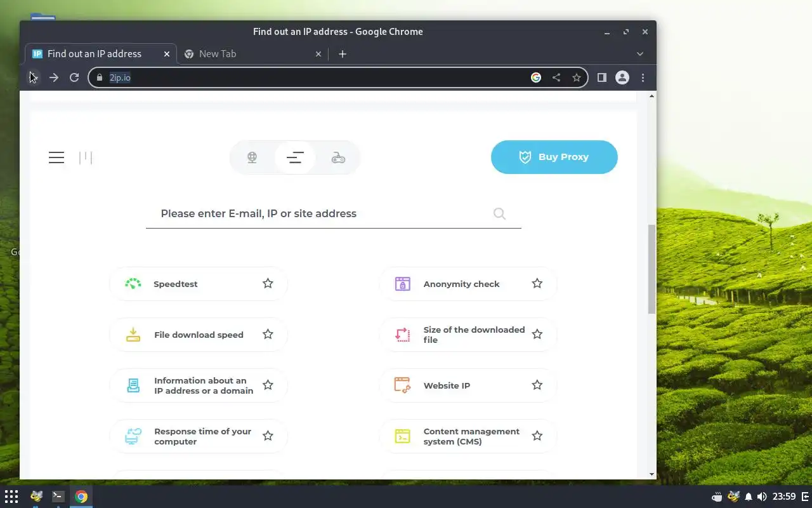812x508 pixels.
Task: Click the scrollbar down arrow
Action: 652,474
